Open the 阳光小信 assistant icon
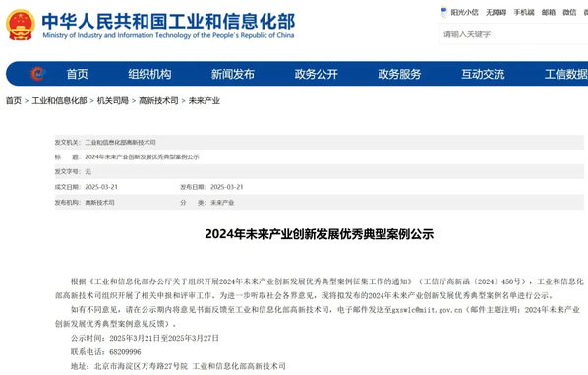 pos(443,12)
